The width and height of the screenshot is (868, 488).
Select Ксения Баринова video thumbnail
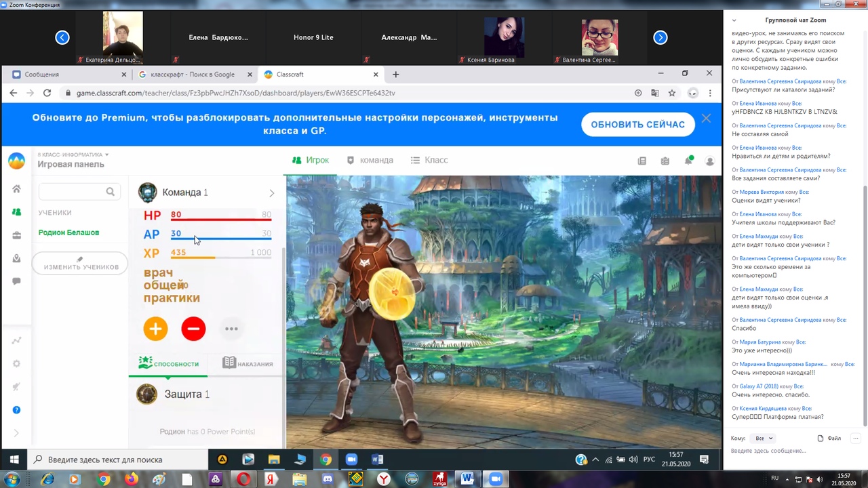click(x=504, y=37)
